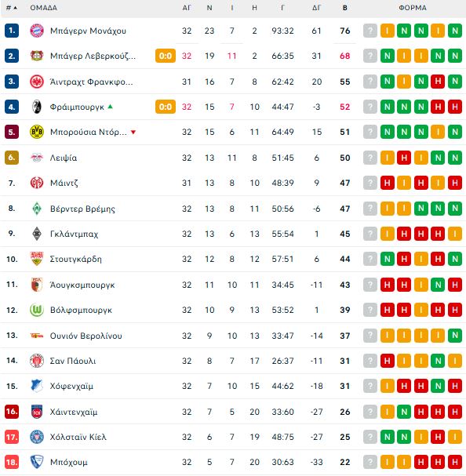This screenshot has width=466, height=476.
Task: Click the ΦΟΡΜΑ column header
Action: point(413,8)
